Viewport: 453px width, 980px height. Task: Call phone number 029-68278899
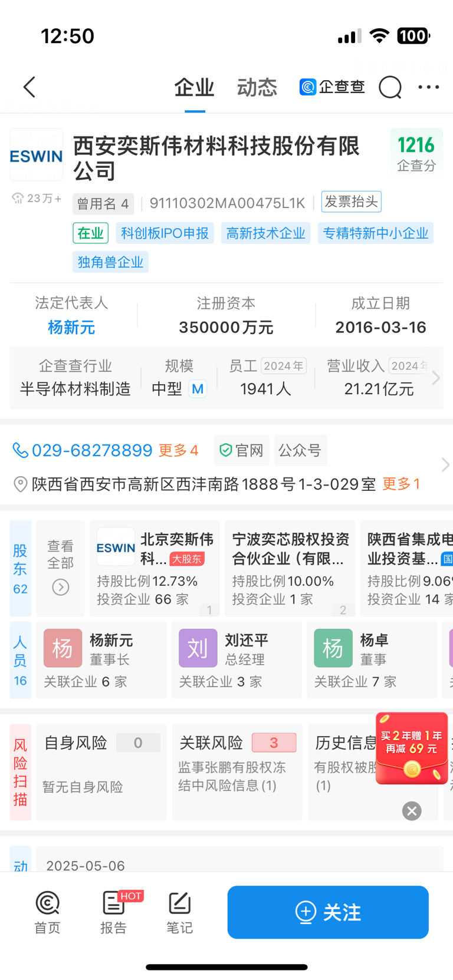point(92,451)
